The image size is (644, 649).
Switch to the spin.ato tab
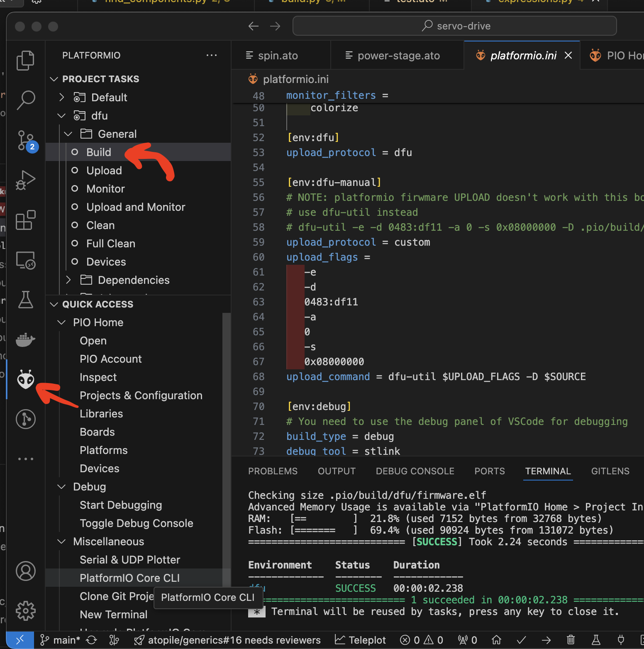coord(281,55)
